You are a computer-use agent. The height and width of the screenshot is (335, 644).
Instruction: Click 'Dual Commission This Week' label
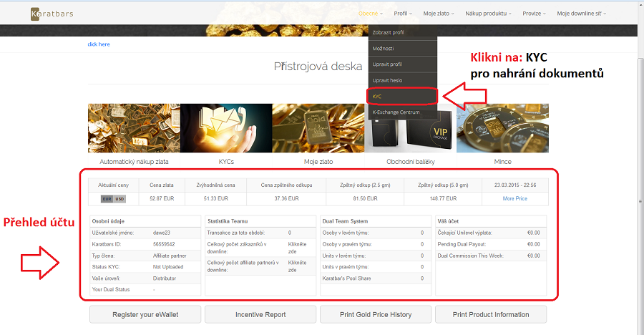(x=470, y=256)
